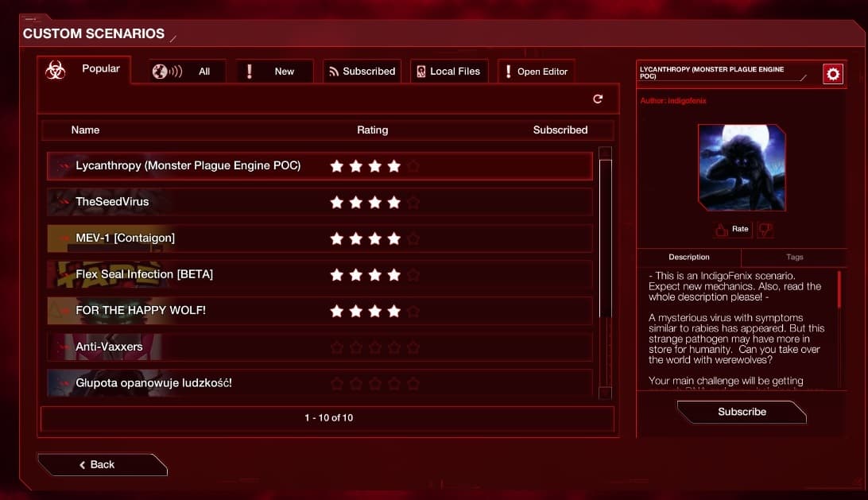Screen dimensions: 868x500
Task: Click the Rate label button
Action: point(740,229)
